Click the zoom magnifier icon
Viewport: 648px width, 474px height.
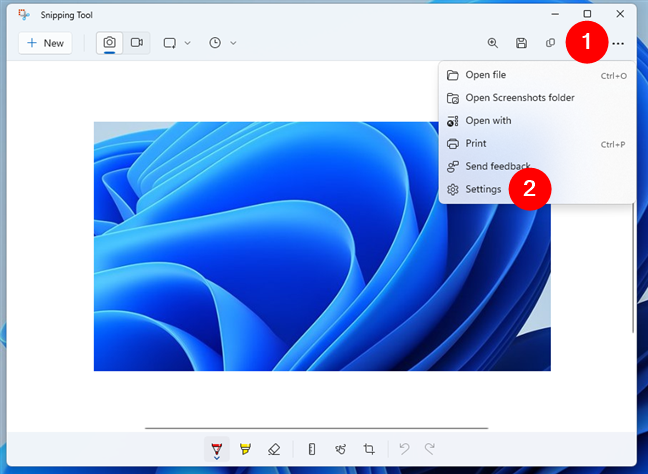(492, 43)
